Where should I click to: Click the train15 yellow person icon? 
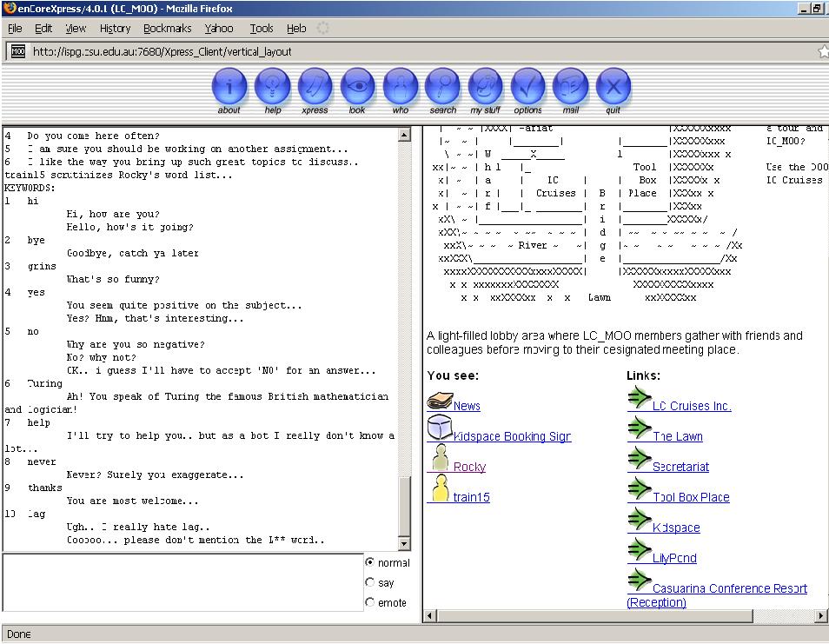[440, 488]
